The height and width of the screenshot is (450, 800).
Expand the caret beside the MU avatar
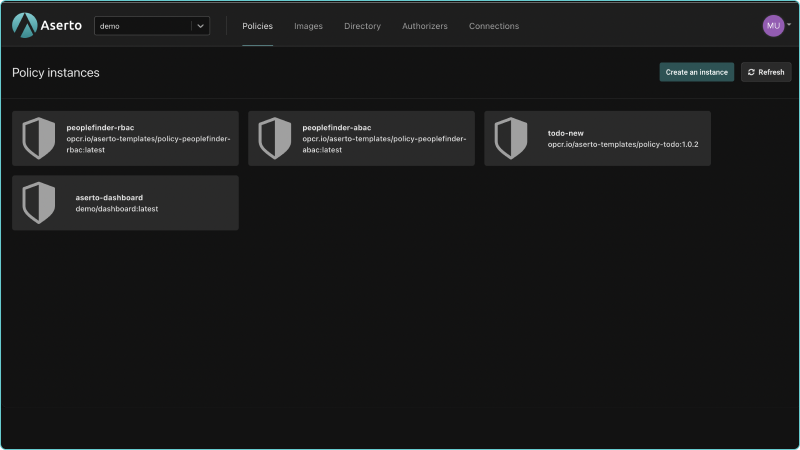click(789, 24)
